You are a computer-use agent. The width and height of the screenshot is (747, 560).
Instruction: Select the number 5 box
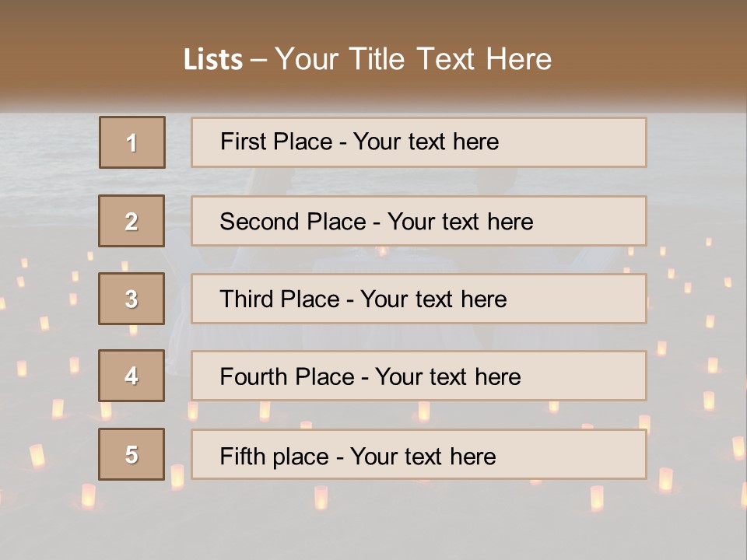(132, 454)
